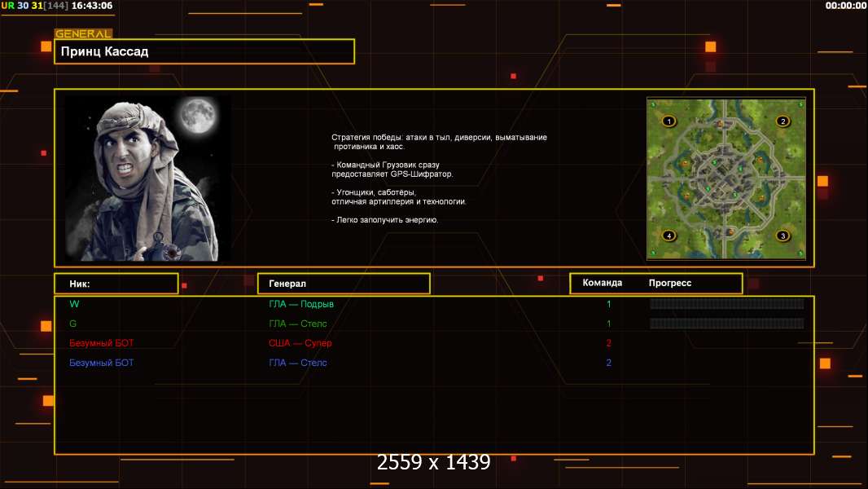The image size is (868, 489).
Task: Click red team number 2
Action: [608, 343]
